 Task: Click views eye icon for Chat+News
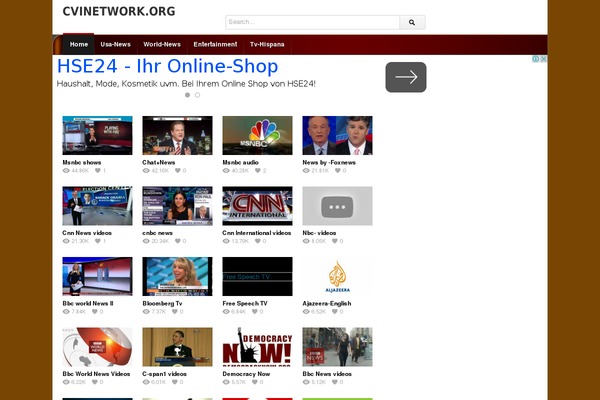point(146,171)
